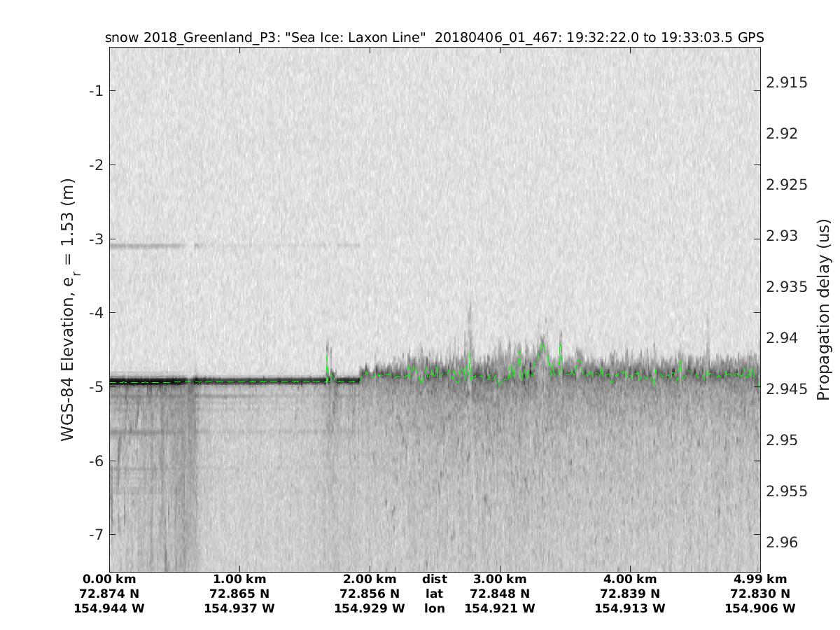The width and height of the screenshot is (840, 630).
Task: Click the -7 elevation tick label
Action: 94,534
